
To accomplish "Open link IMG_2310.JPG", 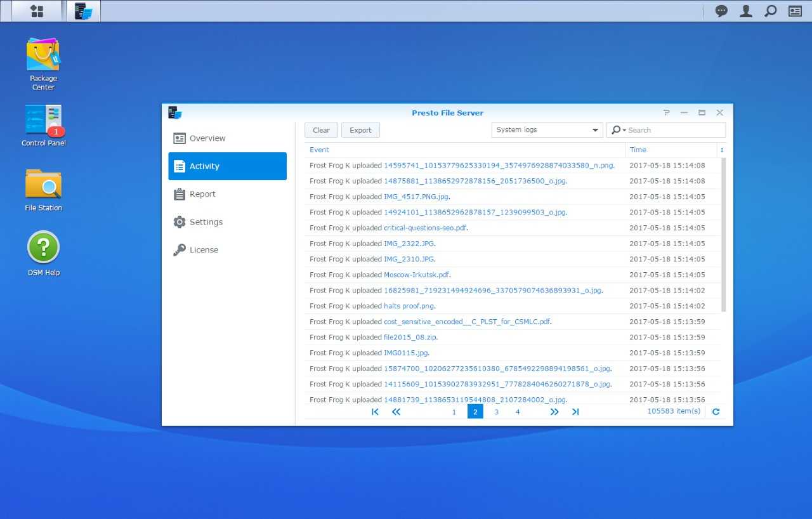I will (x=409, y=259).
